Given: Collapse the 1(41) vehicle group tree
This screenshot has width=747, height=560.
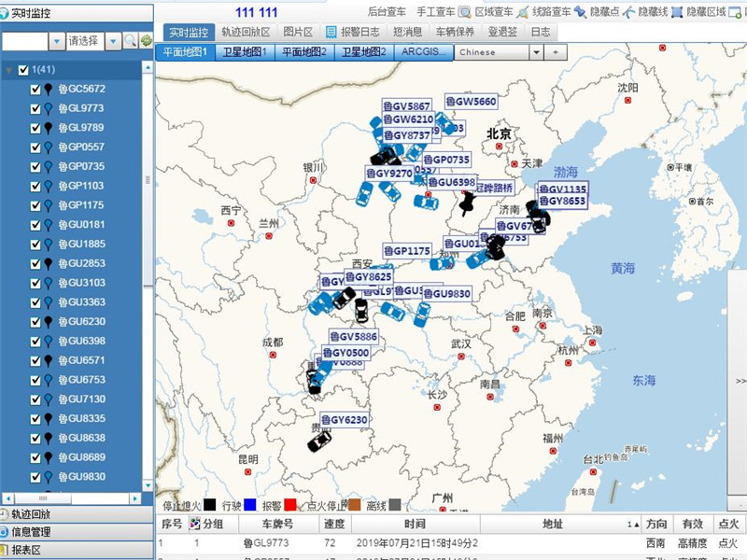Looking at the screenshot, I should pyautogui.click(x=9, y=70).
